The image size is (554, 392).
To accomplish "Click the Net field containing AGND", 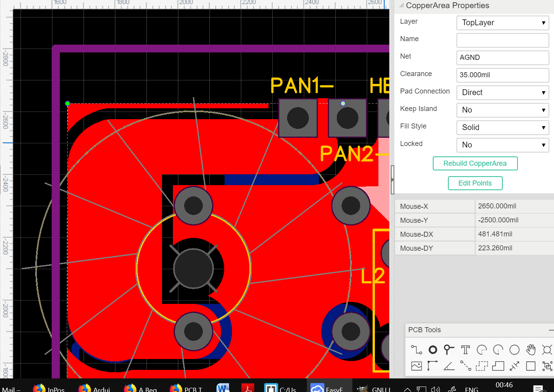I will [503, 57].
